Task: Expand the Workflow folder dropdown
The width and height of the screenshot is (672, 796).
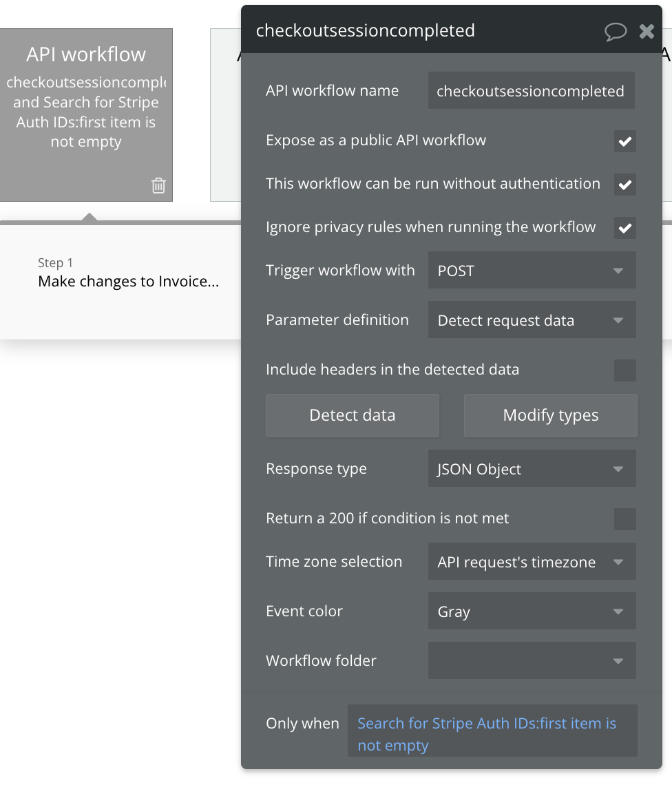Action: (x=532, y=661)
